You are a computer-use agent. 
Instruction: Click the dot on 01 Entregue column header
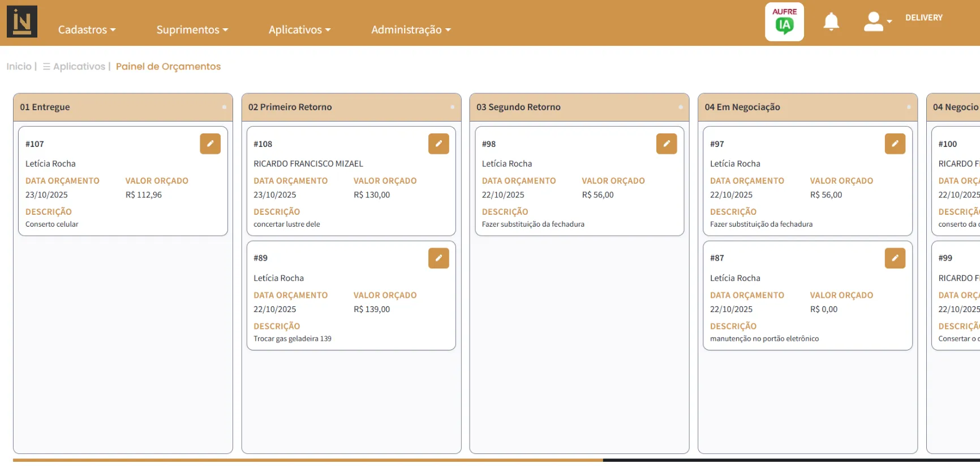tap(224, 107)
